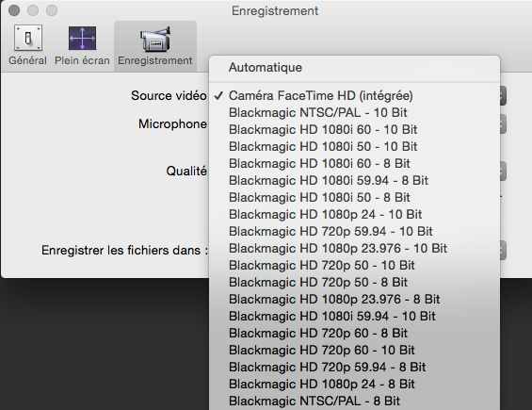Select Blackmagic HD 720p 60 - 10 Bit
Image resolution: width=532 pixels, height=410 pixels.
pyautogui.click(x=355, y=351)
